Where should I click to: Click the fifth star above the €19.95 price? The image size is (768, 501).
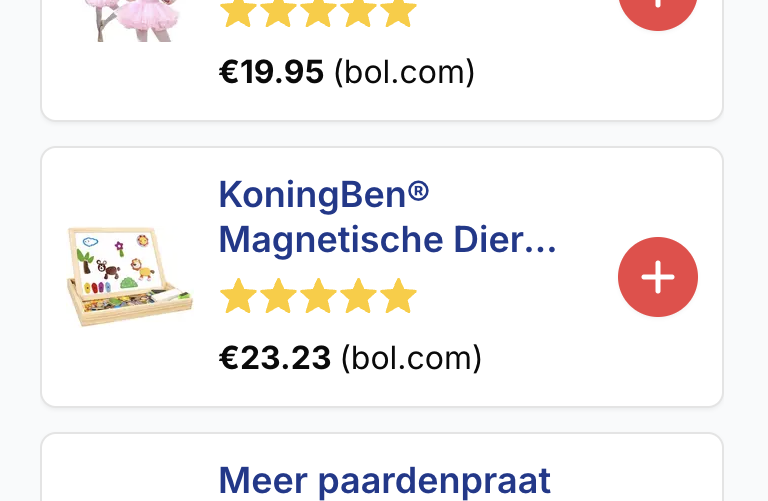click(x=398, y=13)
